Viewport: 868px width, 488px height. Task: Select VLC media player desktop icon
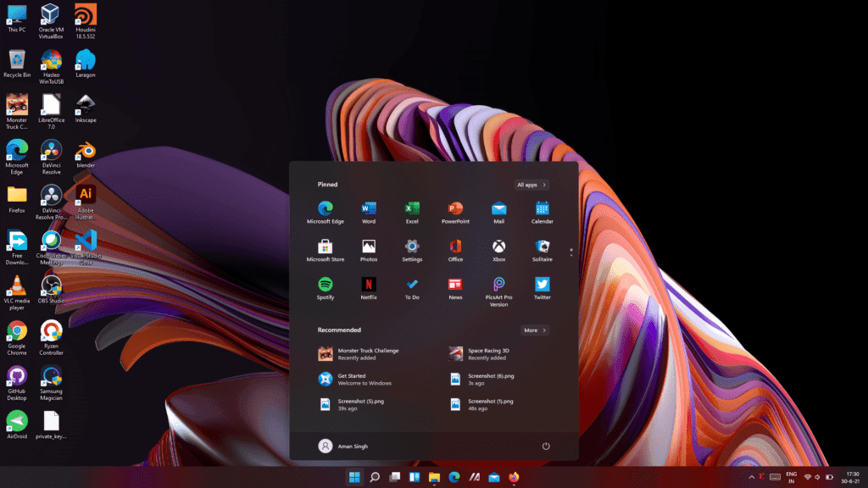[17, 293]
